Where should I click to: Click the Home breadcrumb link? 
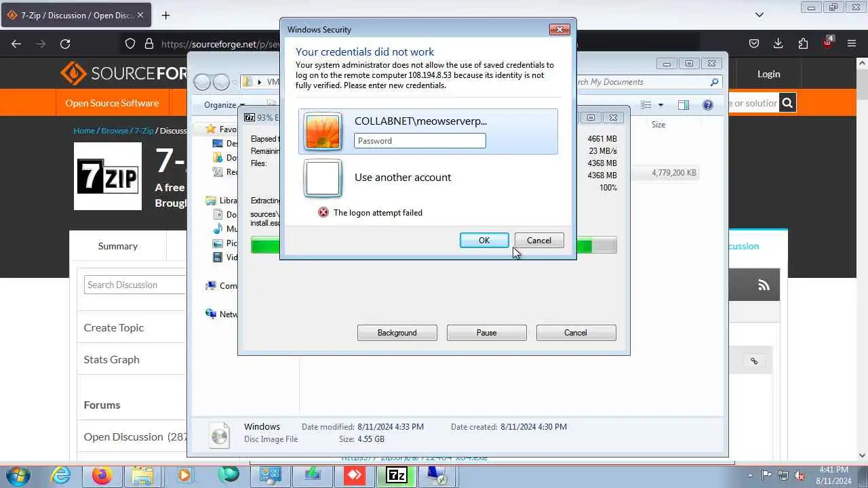coord(84,130)
